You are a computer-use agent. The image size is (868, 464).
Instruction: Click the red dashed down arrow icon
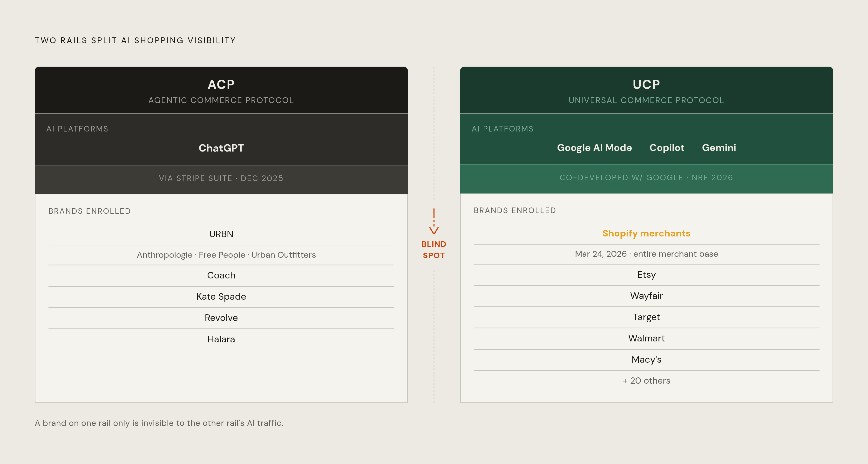click(x=434, y=222)
